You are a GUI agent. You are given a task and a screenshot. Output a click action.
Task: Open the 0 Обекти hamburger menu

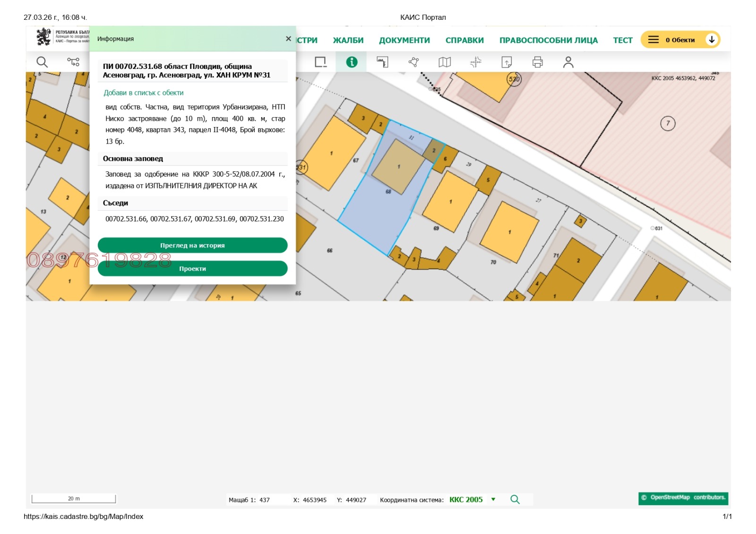coord(653,40)
